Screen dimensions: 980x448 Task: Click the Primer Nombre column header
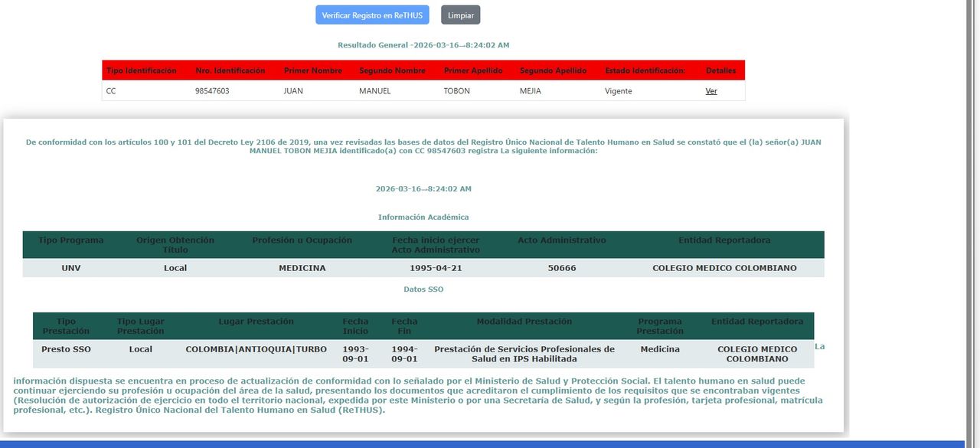(313, 70)
